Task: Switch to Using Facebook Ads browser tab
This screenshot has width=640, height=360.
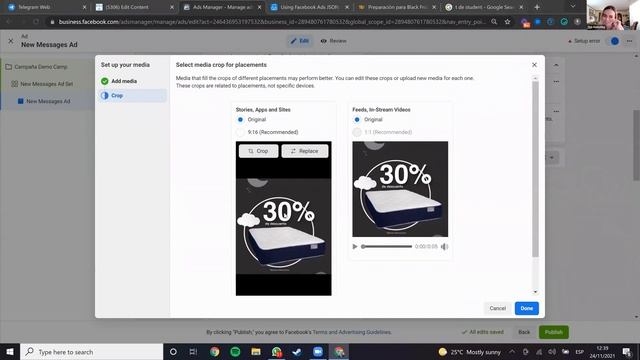Action: tap(309, 7)
